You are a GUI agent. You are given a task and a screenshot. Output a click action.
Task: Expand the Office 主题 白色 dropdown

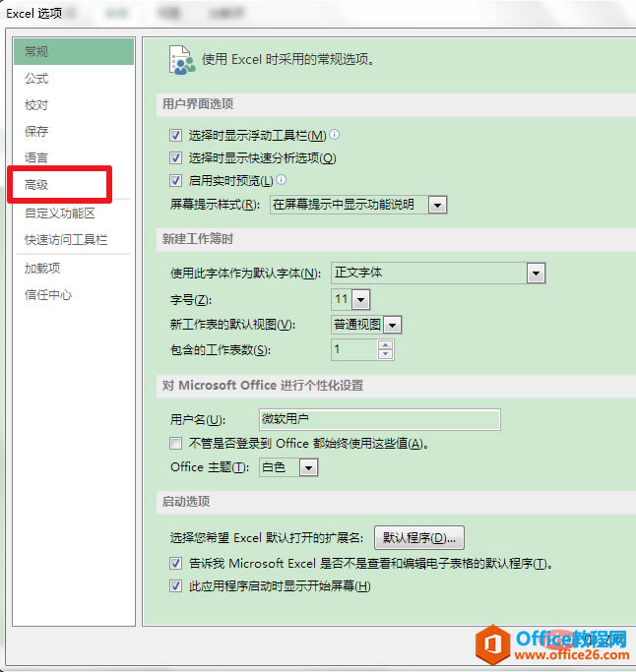click(309, 467)
